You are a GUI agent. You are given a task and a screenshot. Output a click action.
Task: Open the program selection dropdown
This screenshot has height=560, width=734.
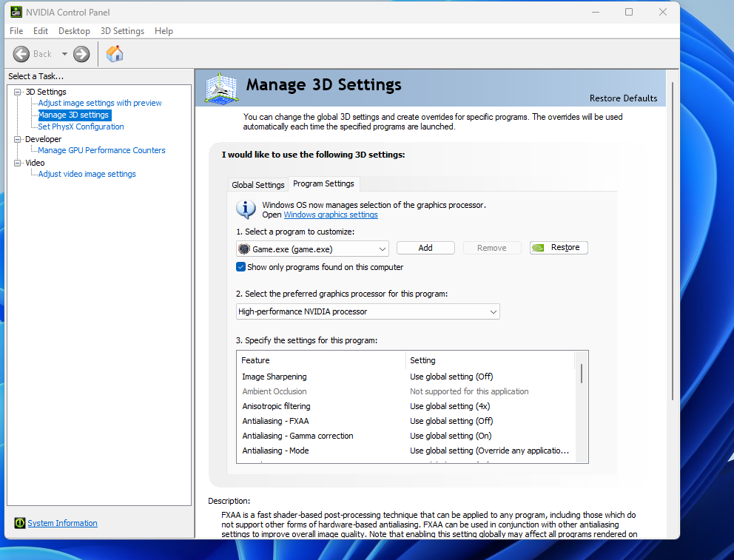[x=312, y=249]
